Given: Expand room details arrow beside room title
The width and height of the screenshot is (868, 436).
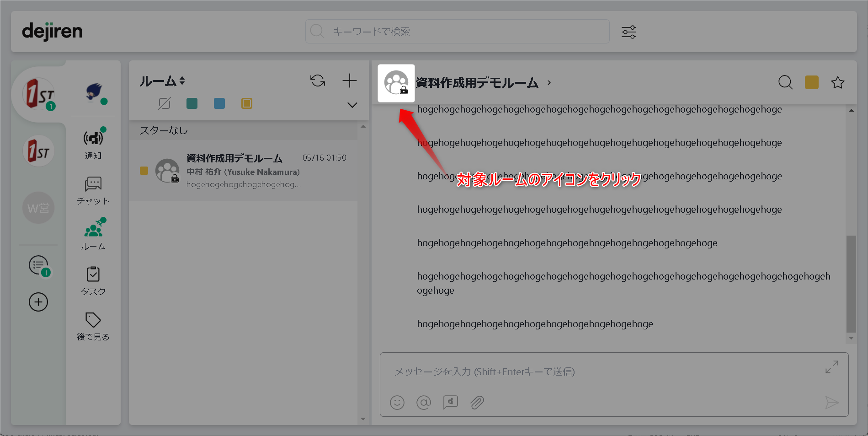Looking at the screenshot, I should (x=549, y=83).
